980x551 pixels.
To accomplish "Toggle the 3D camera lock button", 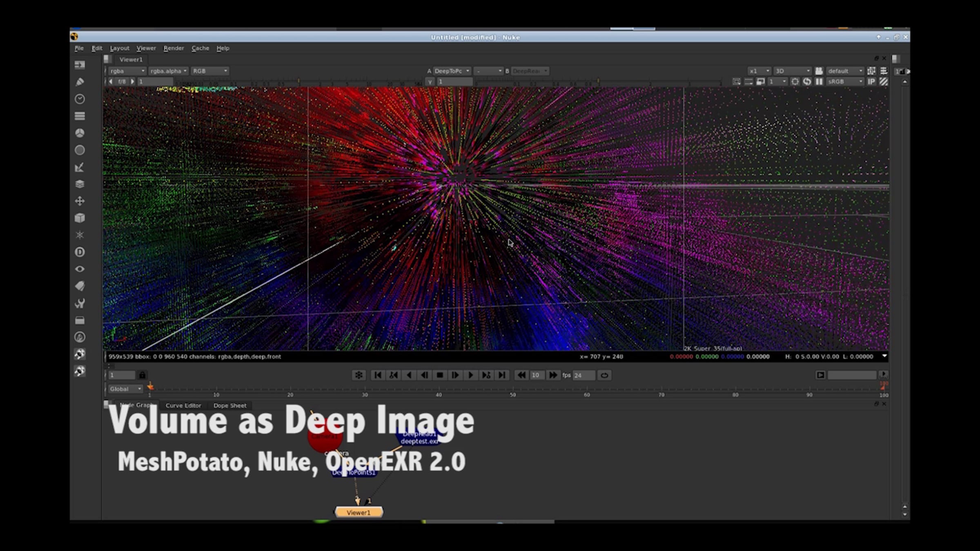I will point(819,71).
